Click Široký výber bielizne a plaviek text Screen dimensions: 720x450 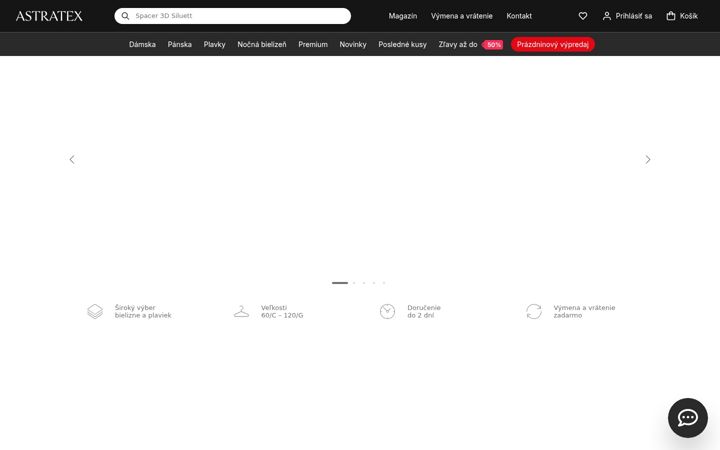(143, 311)
